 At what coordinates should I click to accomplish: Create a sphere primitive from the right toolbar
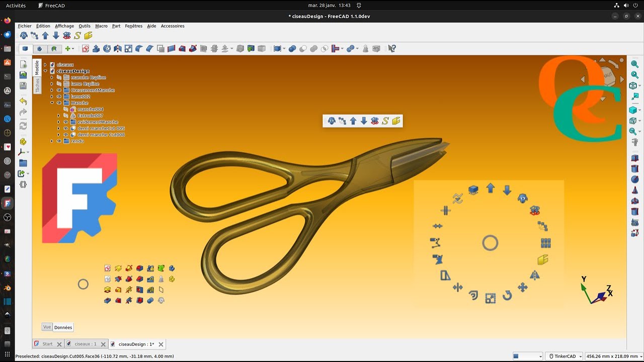(x=634, y=179)
